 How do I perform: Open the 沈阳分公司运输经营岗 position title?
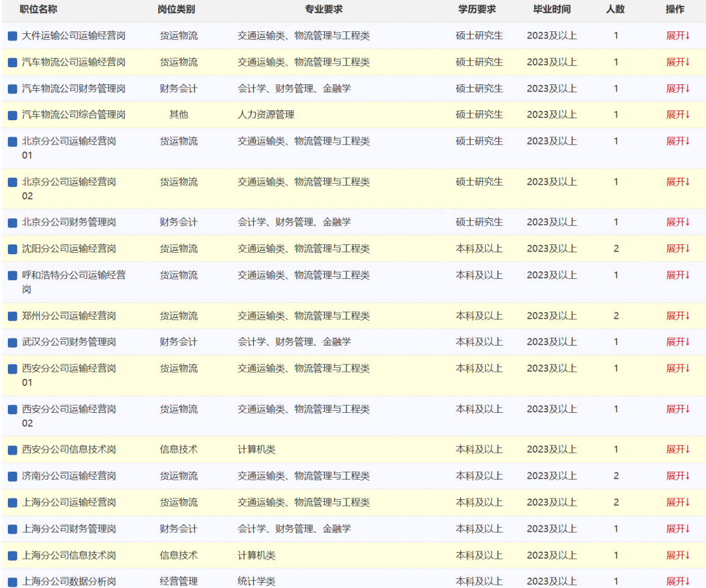tap(69, 249)
